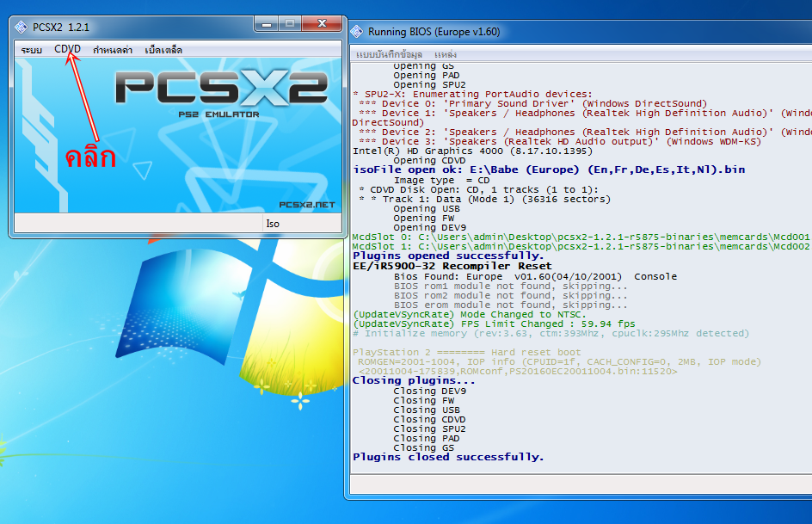812x524 pixels.
Task: Click the 'Track 1: Data (Mode 1)' log line
Action: pos(485,200)
